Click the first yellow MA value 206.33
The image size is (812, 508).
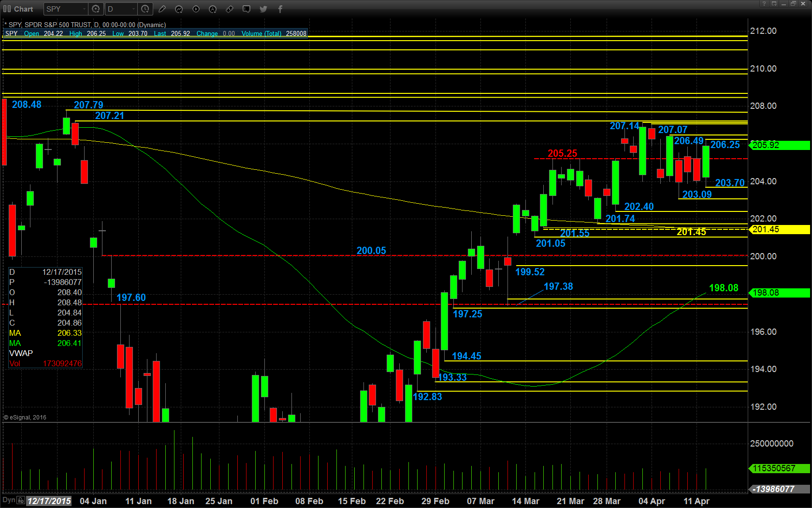[70, 333]
